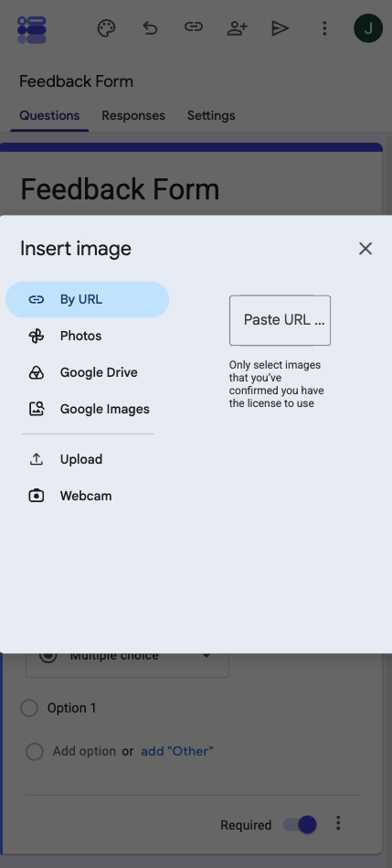Click the large Feedback Form title
Viewport: 392px width, 868px height.
click(120, 189)
